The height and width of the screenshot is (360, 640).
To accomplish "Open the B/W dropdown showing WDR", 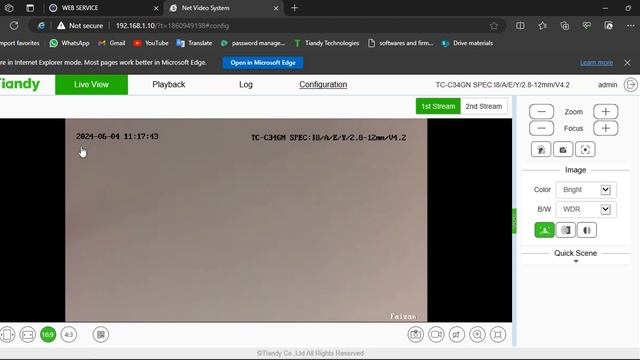I will (x=586, y=209).
